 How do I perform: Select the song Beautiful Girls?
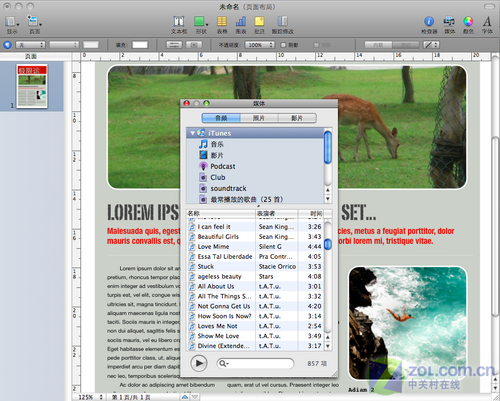255,237
